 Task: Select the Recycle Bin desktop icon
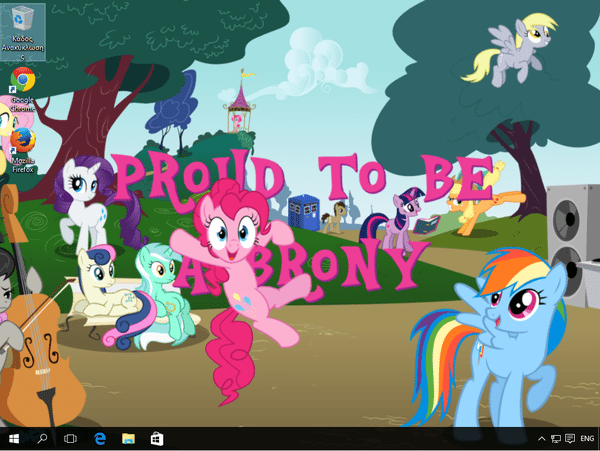(x=23, y=32)
